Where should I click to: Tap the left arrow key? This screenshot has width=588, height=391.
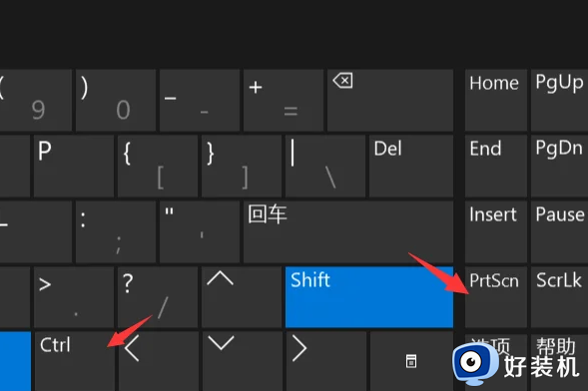(x=159, y=361)
